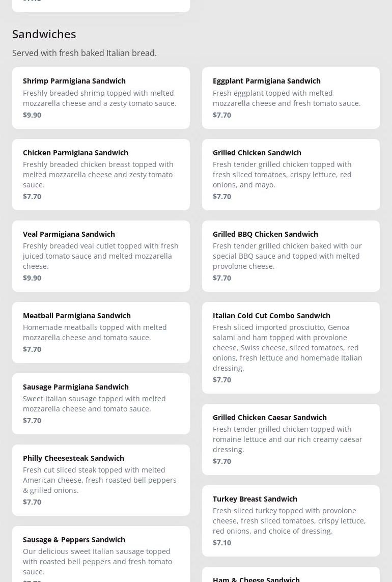Choose the Chicken Parmigiana Sandwich

click(x=101, y=175)
